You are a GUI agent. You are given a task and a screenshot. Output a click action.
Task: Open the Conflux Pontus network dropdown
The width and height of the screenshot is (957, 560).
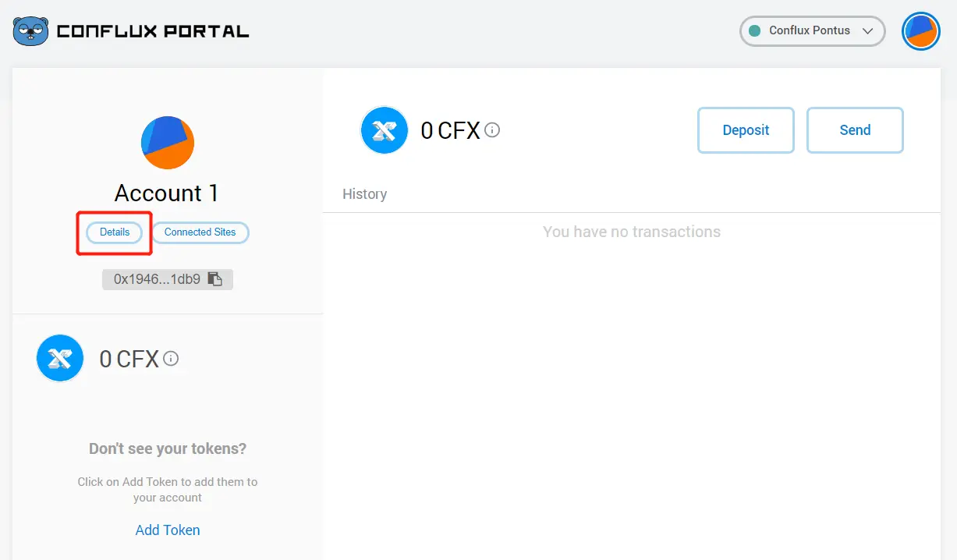[812, 31]
